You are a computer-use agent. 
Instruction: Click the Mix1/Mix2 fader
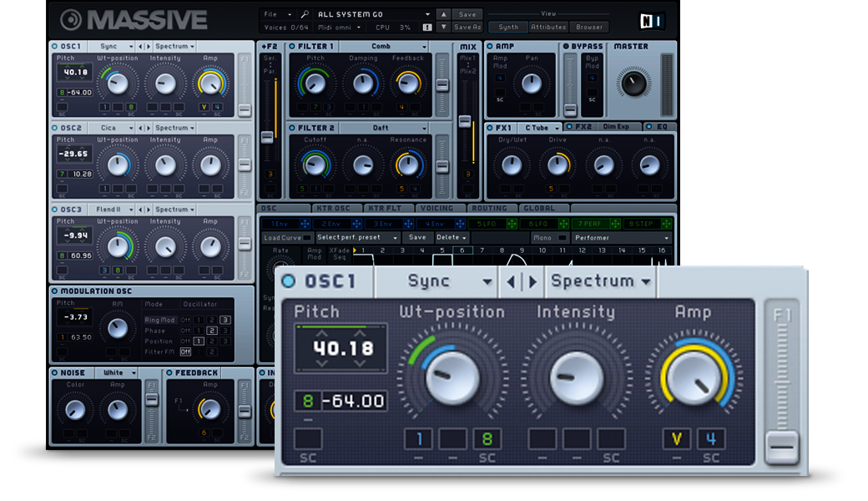click(465, 121)
